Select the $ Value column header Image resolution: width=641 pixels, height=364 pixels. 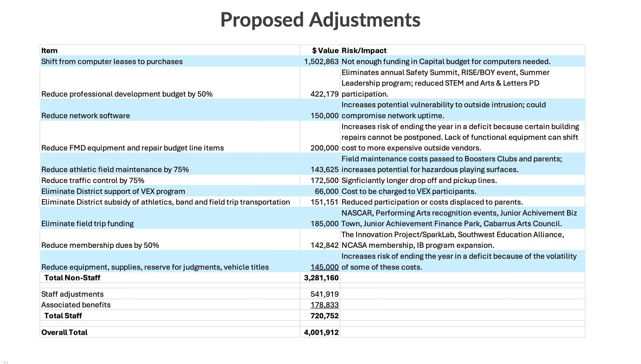325,50
